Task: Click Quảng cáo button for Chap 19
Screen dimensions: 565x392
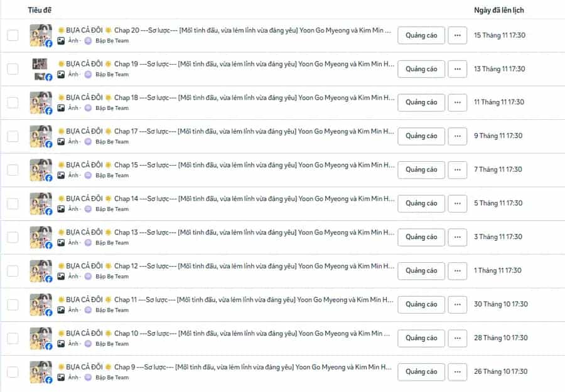Action: point(421,69)
